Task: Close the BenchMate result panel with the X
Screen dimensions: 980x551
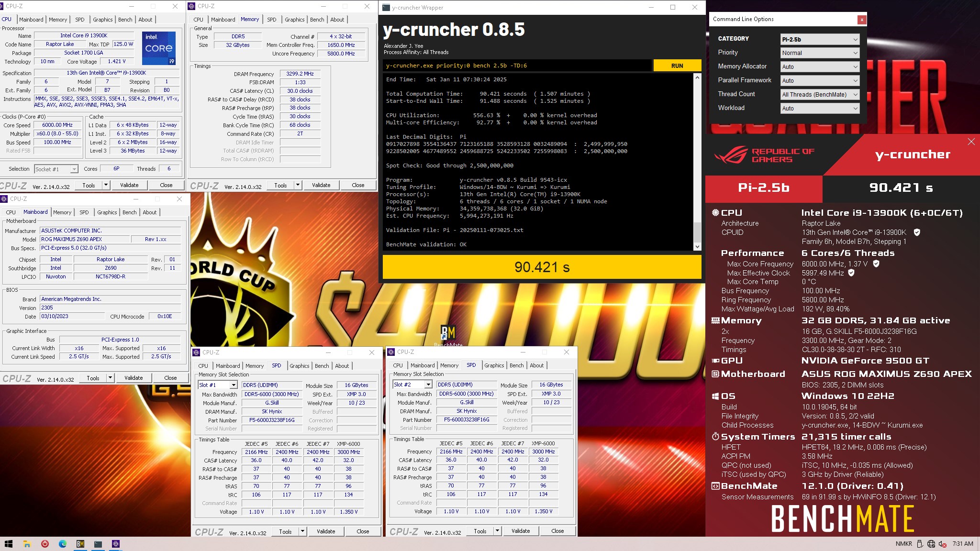Action: [971, 142]
